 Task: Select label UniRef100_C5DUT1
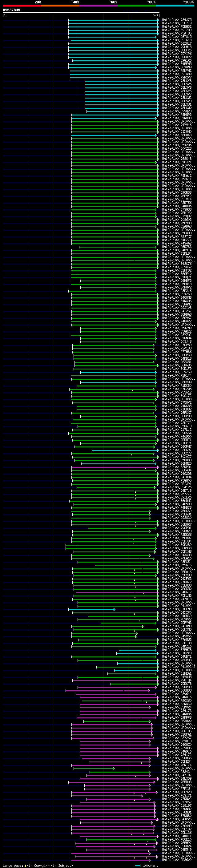tap(177, 440)
